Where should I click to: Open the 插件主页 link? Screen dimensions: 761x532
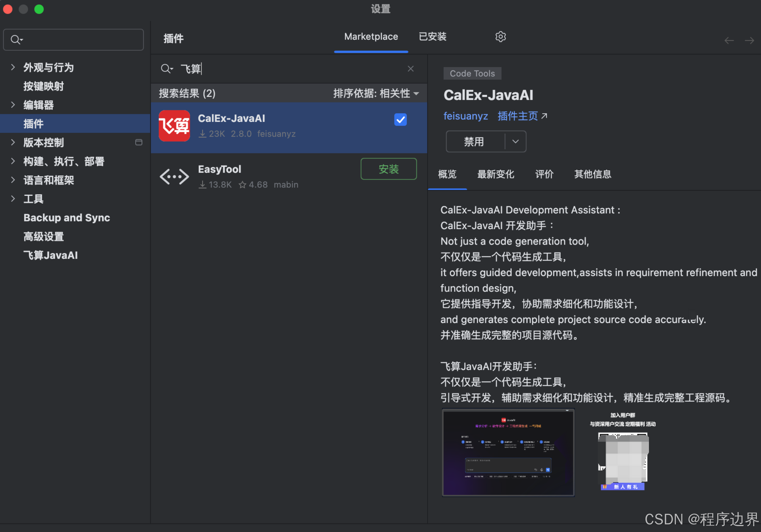click(518, 116)
